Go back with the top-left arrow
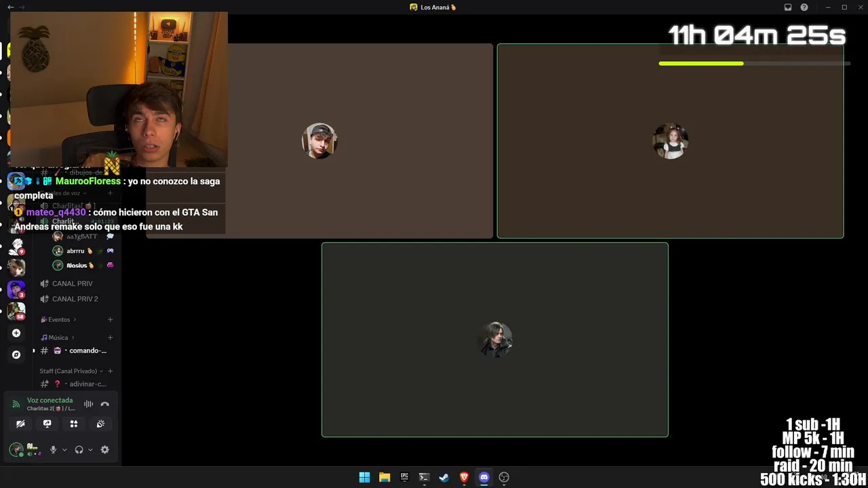 coord(10,7)
